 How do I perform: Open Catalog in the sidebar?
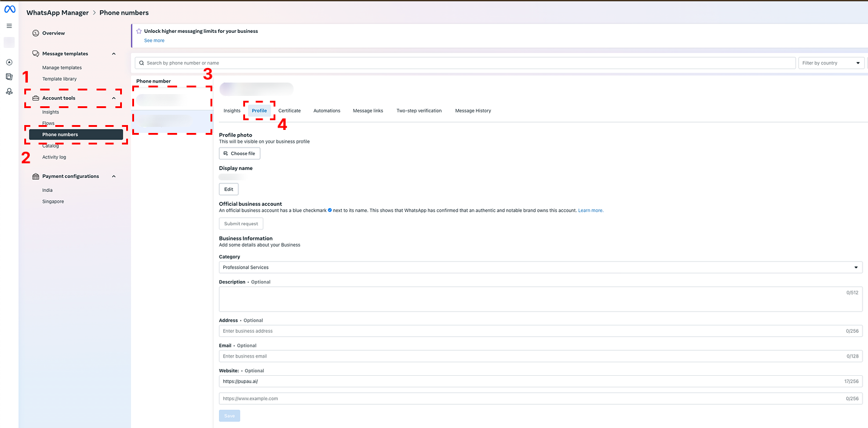click(x=51, y=146)
